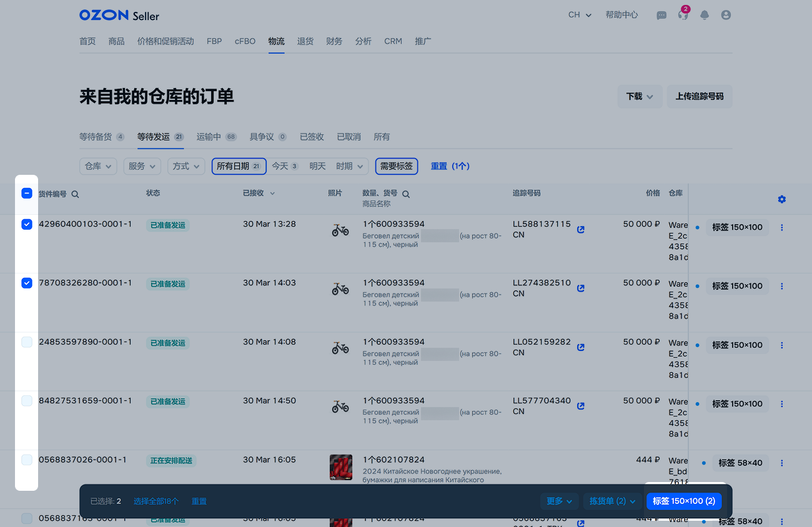Select checkbox for order 24853597890-0001-1
The image size is (812, 527).
tap(27, 342)
